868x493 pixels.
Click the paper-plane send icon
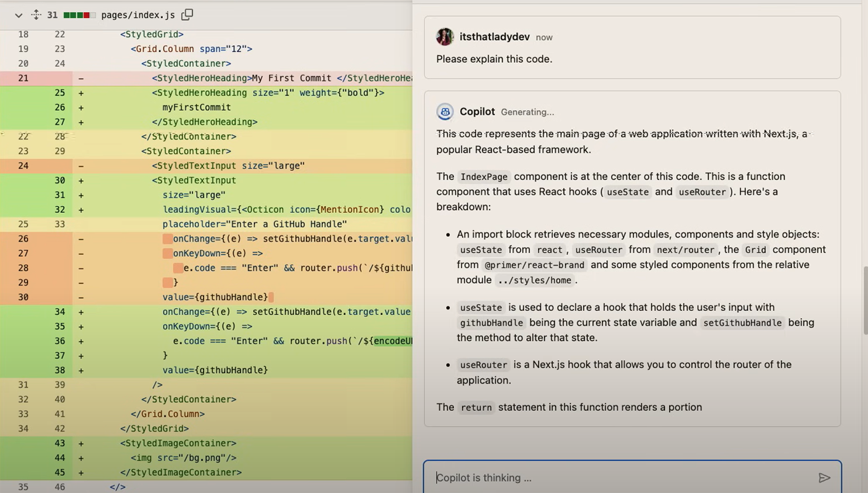point(825,478)
